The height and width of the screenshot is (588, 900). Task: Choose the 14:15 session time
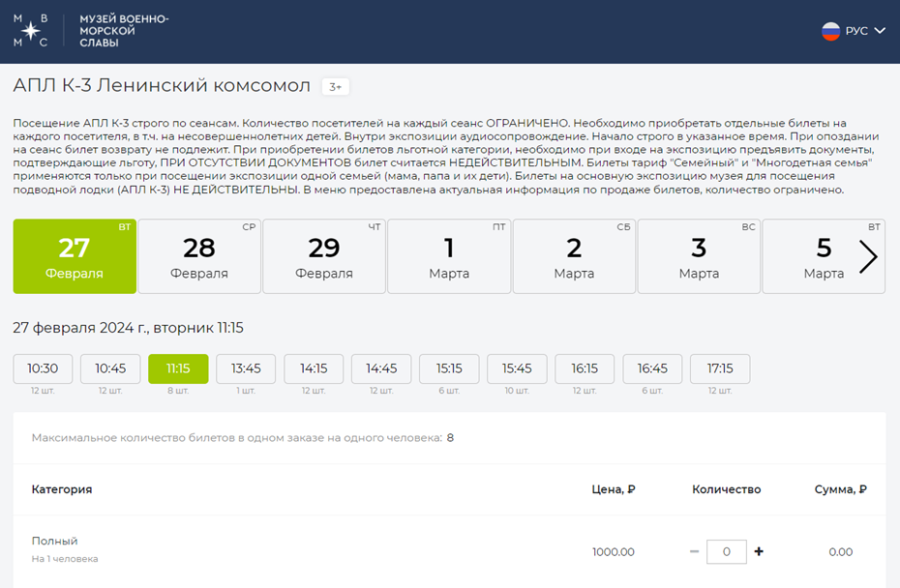pos(314,368)
